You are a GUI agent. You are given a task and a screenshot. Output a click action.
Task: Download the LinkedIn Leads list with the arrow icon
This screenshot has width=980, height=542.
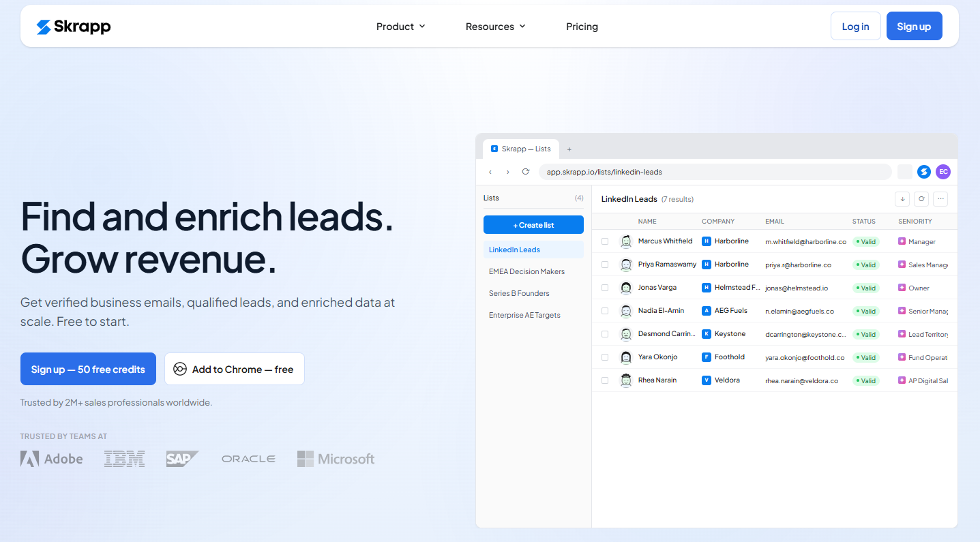click(x=902, y=199)
